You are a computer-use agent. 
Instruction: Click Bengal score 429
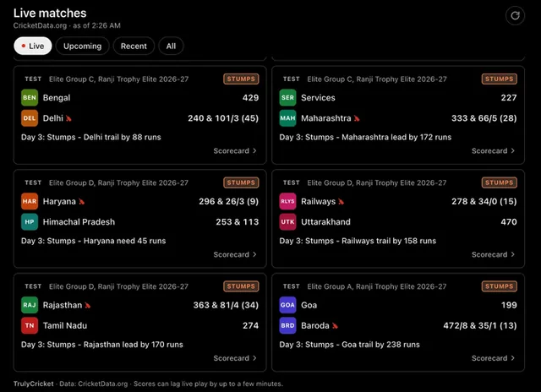(250, 97)
